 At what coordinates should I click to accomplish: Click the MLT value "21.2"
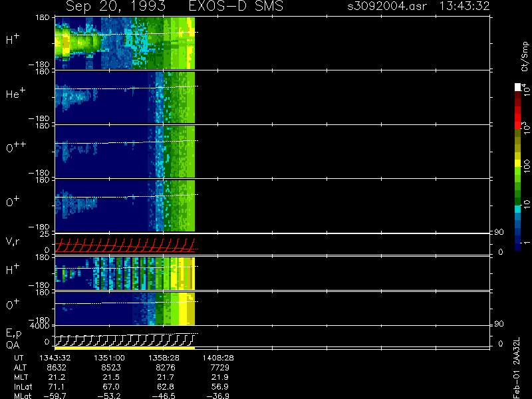(57, 377)
